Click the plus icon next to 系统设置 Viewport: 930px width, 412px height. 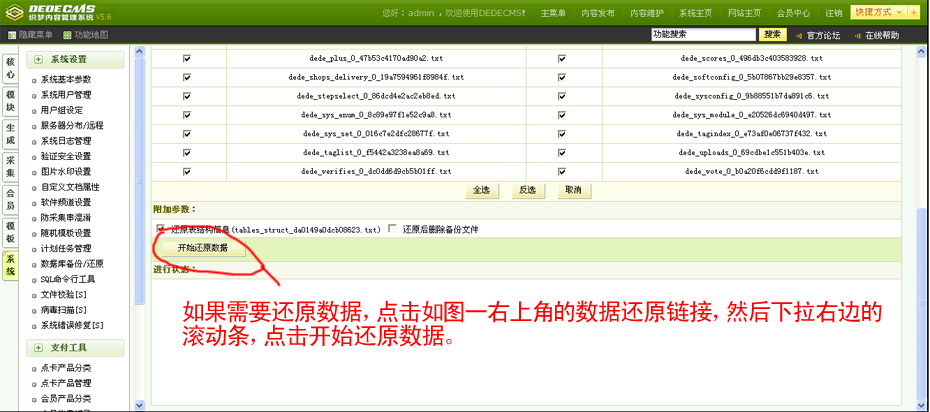[x=39, y=60]
